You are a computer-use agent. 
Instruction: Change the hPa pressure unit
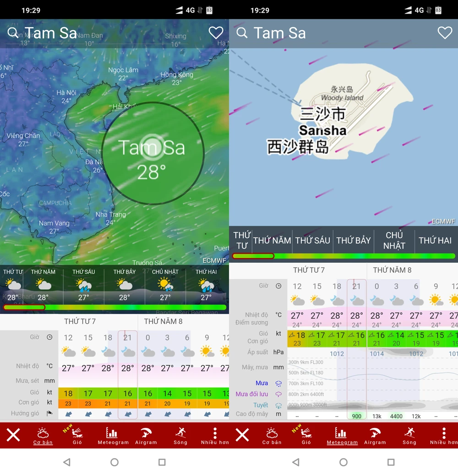click(278, 352)
